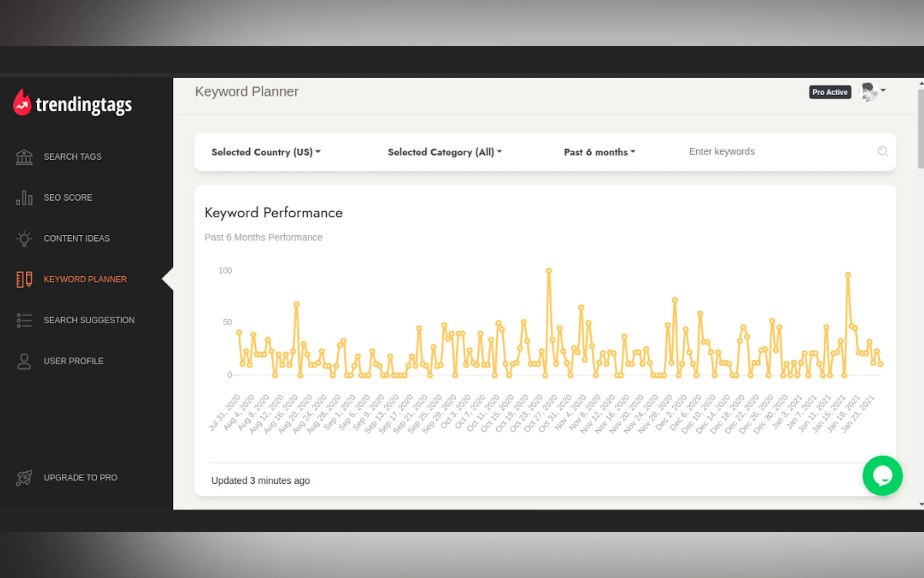Select KEYWORD PLANNER in sidebar
Viewport: 924px width, 578px height.
click(85, 280)
